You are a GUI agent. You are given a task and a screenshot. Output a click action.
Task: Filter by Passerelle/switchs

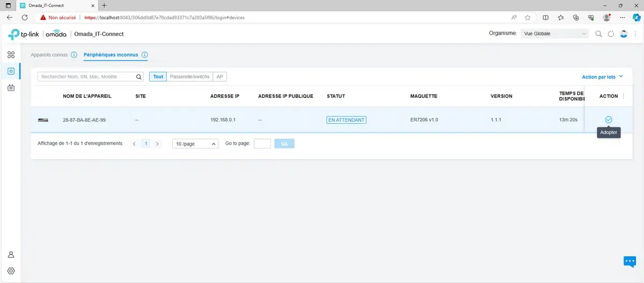tap(190, 77)
